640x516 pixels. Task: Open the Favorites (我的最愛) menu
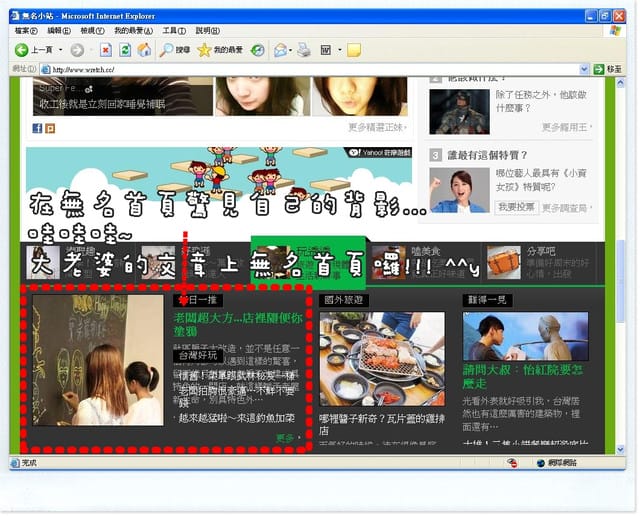133,31
